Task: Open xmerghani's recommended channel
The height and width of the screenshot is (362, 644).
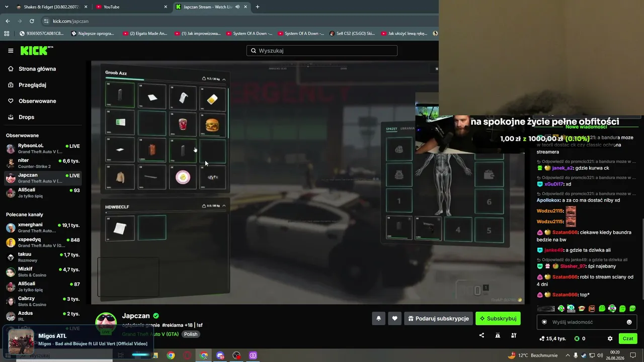Action: click(43, 228)
